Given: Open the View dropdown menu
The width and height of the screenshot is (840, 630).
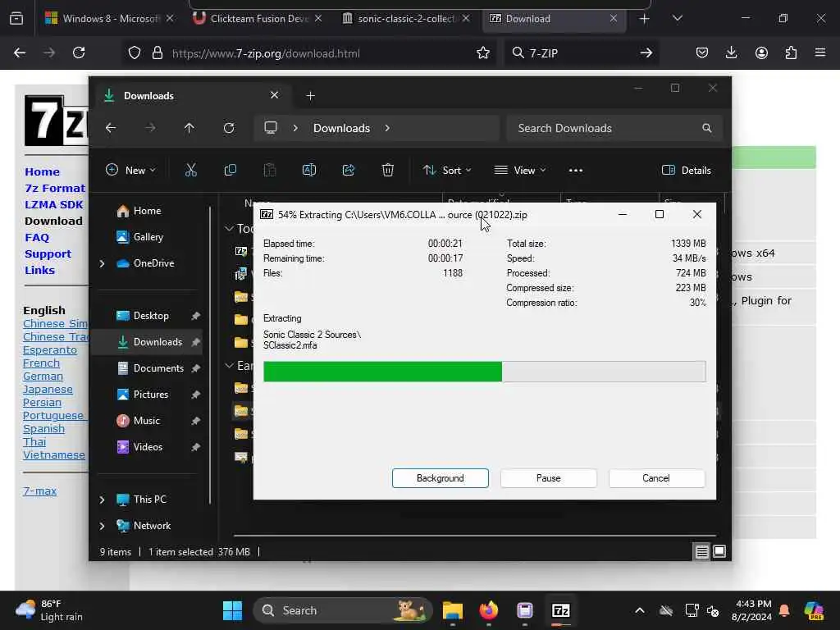Looking at the screenshot, I should coord(519,171).
